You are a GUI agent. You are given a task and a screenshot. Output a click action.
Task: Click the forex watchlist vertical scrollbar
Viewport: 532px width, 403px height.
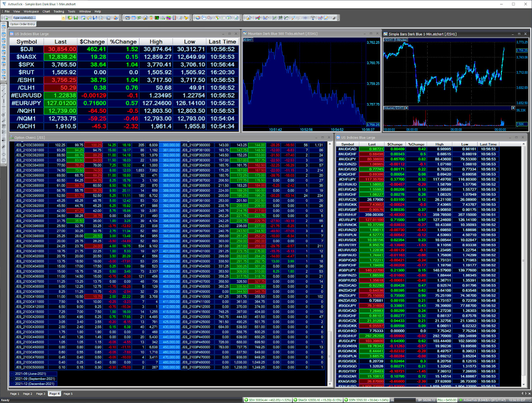[524, 264]
